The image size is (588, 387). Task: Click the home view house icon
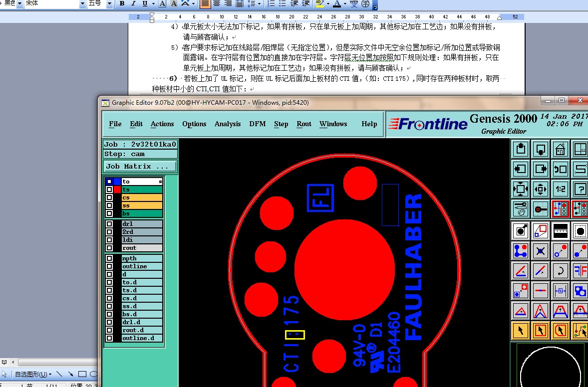[560, 149]
